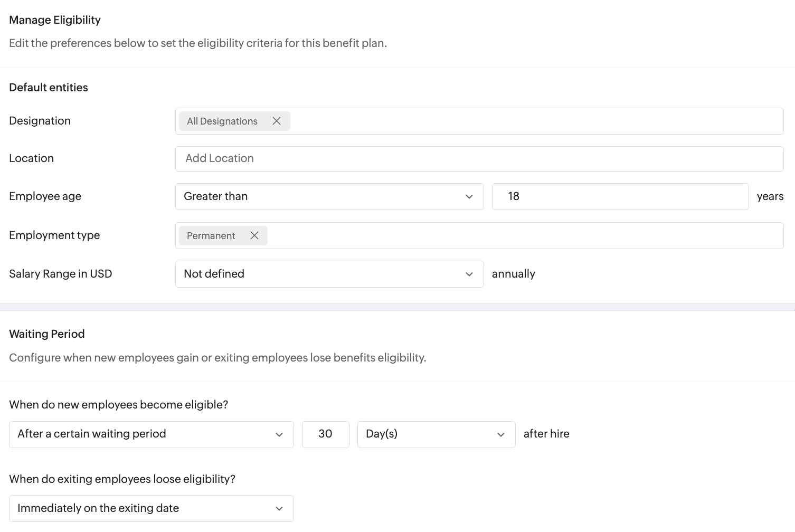Click the employee age value field showing 18
795x532 pixels.
[x=620, y=196]
